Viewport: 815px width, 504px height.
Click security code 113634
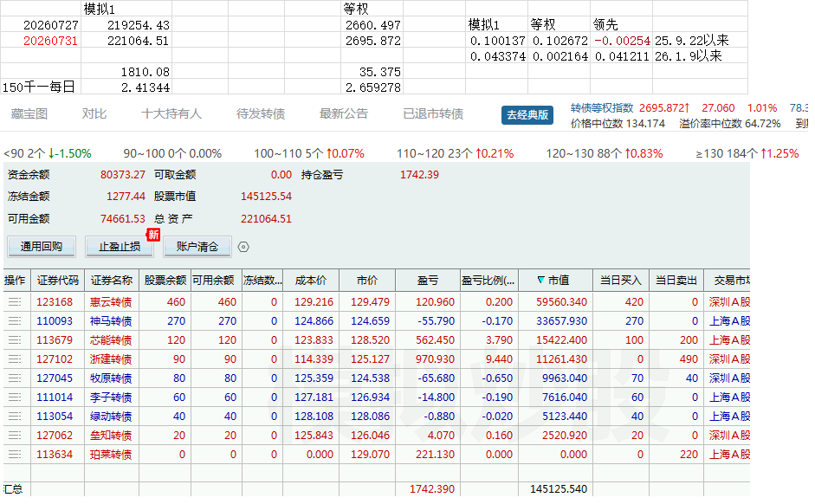click(55, 455)
